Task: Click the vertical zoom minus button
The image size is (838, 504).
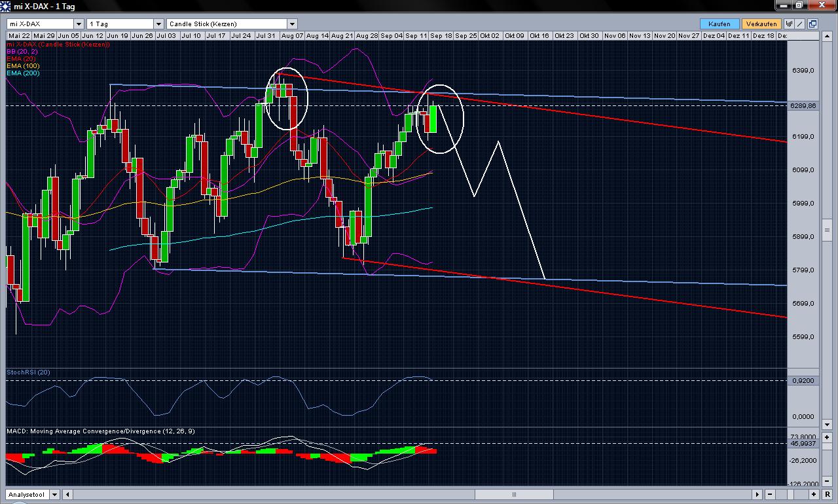Action: (x=827, y=482)
